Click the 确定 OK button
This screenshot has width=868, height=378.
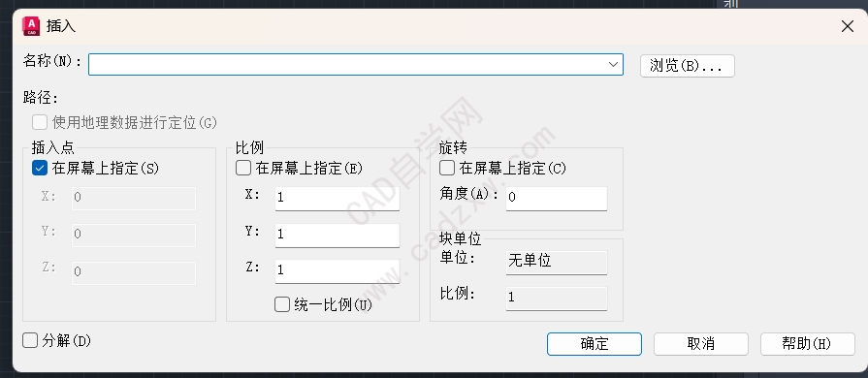point(594,344)
